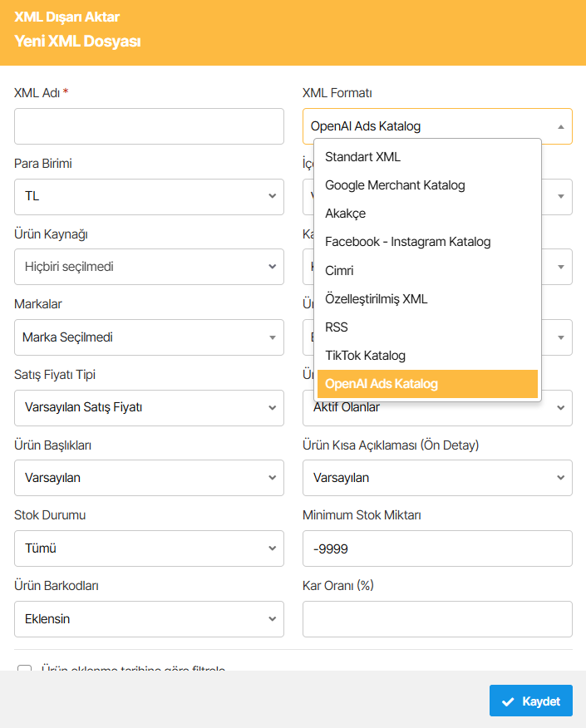Choose Özelleştirilmiş XML option

(427, 299)
